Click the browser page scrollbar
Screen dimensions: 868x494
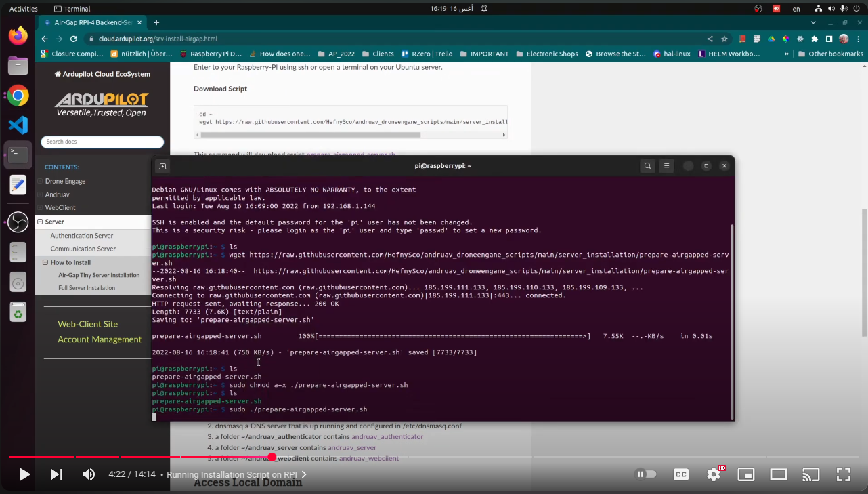865,272
